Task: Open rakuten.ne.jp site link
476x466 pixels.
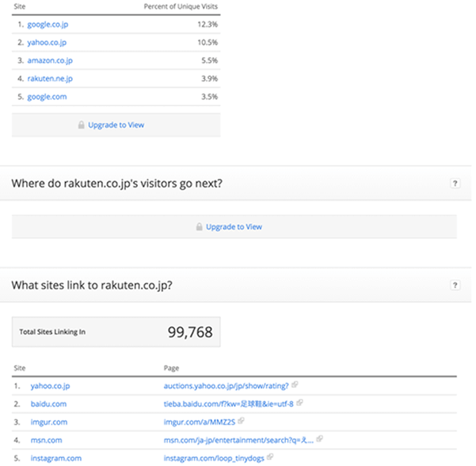Action: (50, 79)
